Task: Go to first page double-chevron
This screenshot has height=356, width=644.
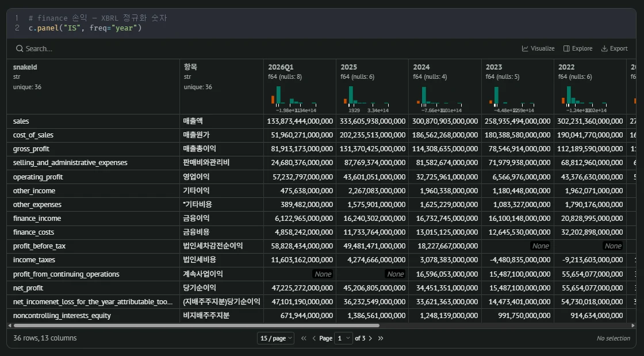Action: pos(304,338)
